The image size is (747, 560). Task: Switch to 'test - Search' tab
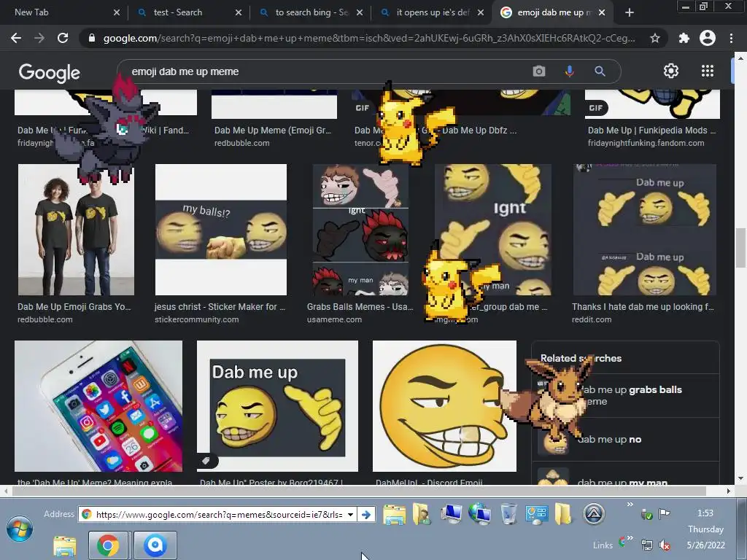coord(189,12)
